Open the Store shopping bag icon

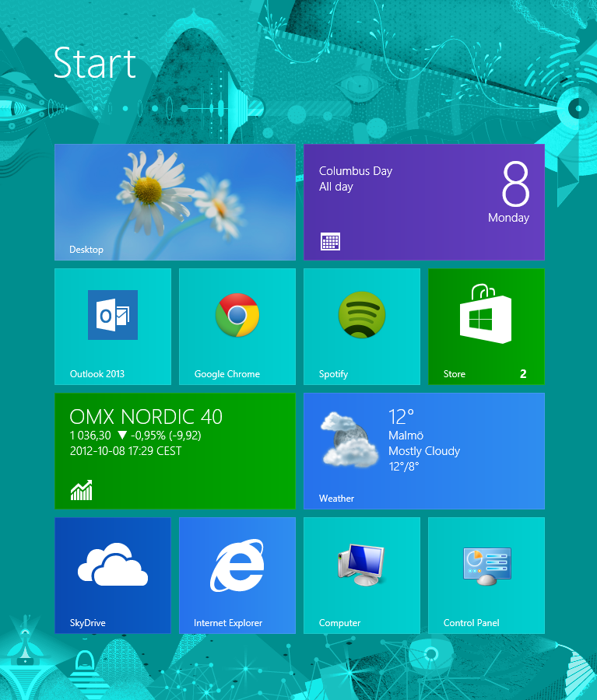click(486, 314)
